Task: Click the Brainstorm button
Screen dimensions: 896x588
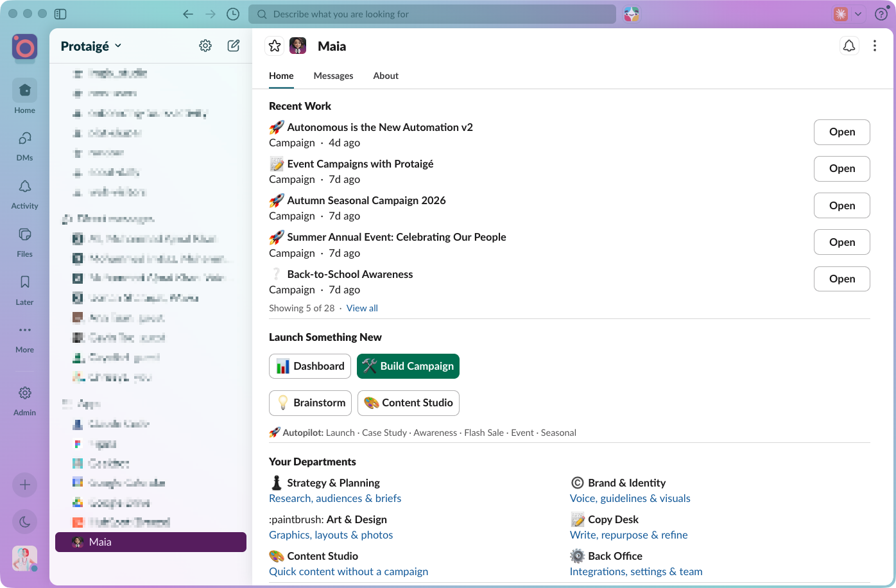Action: (x=310, y=402)
